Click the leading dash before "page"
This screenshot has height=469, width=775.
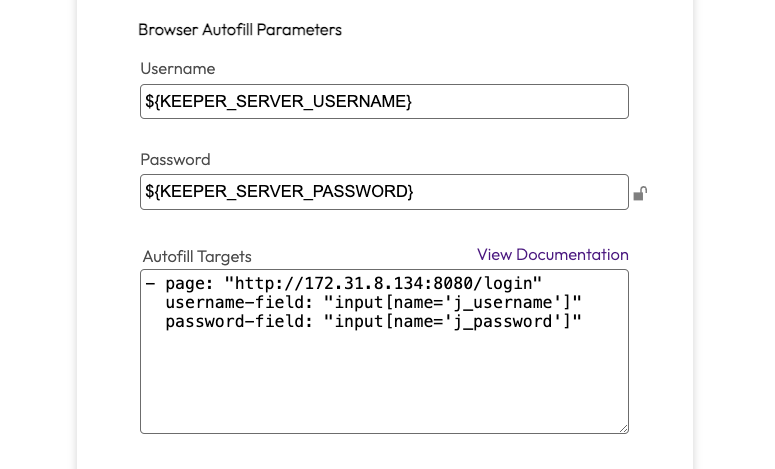[150, 283]
